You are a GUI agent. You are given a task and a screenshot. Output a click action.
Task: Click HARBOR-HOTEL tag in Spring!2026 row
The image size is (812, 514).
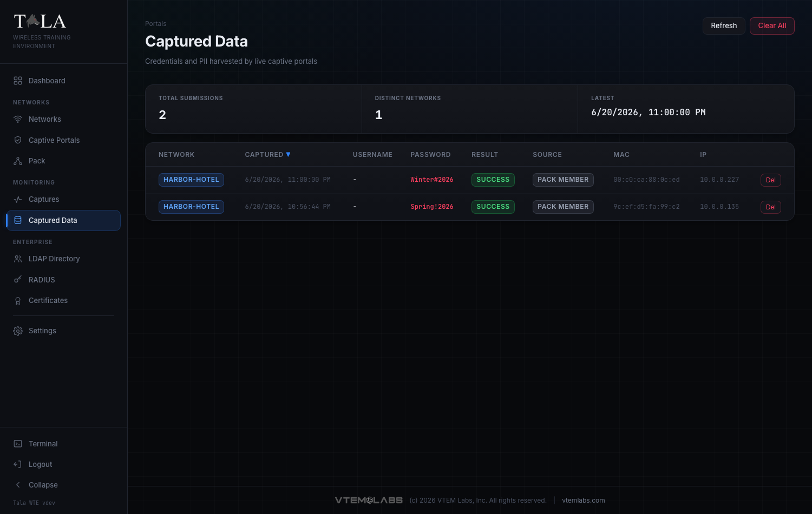191,207
